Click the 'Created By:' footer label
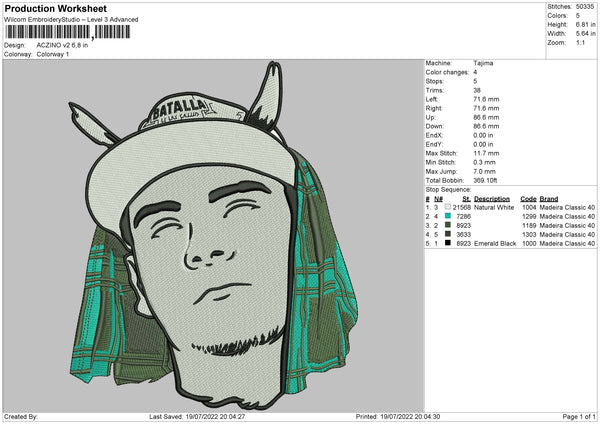This screenshot has width=600, height=424. (21, 416)
